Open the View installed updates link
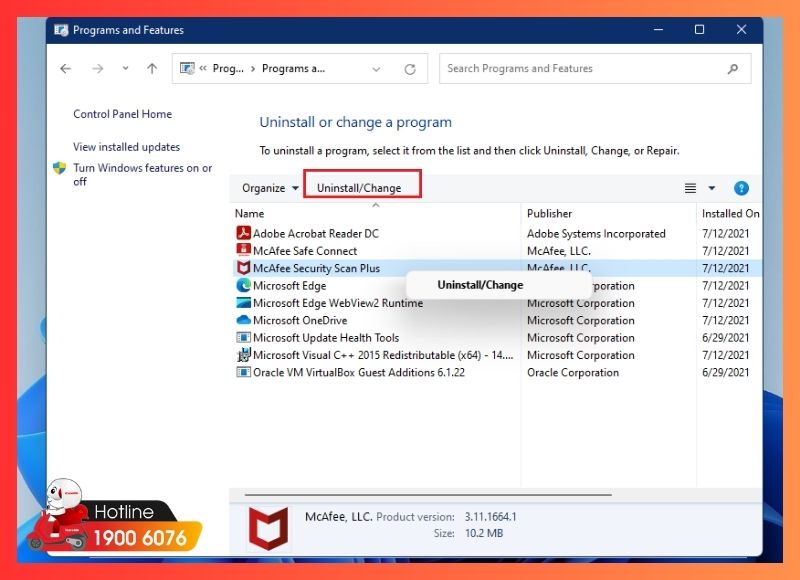Image resolution: width=800 pixels, height=580 pixels. coord(127,147)
